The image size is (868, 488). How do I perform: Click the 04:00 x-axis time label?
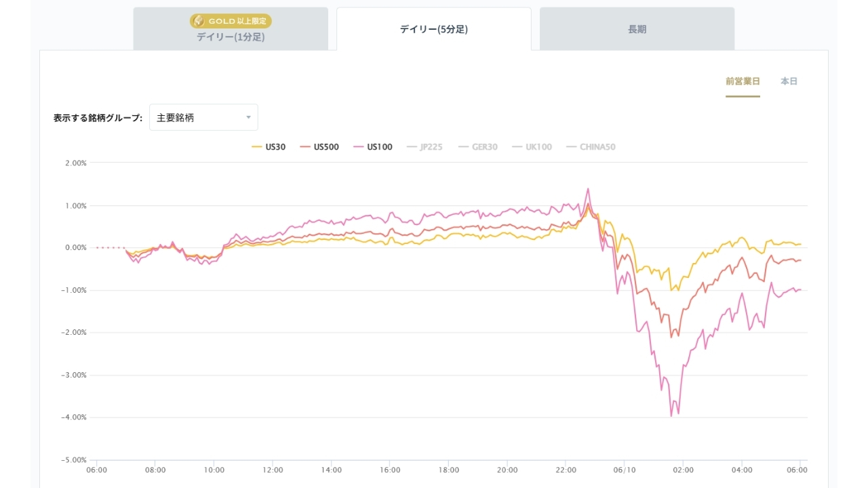point(742,470)
